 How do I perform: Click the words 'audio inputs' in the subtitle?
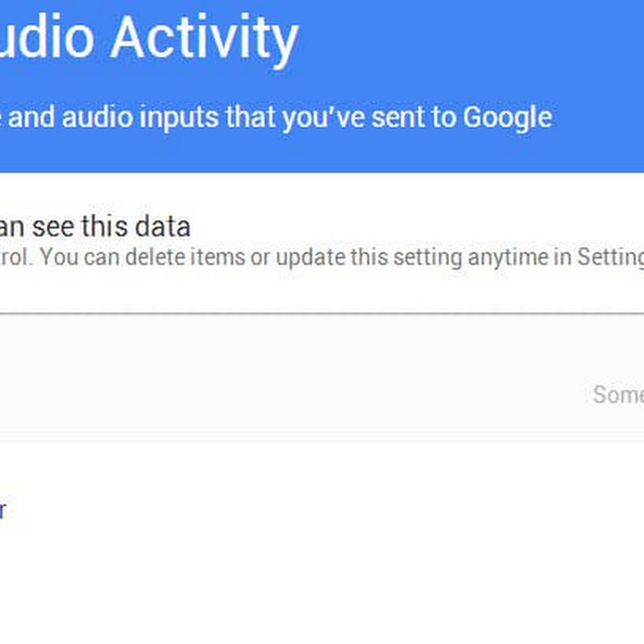pos(140,117)
